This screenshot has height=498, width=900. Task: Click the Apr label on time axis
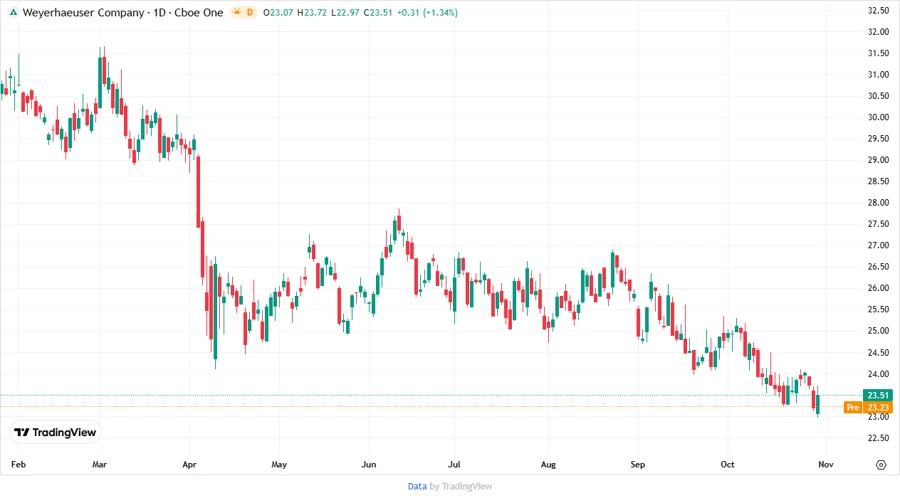click(x=189, y=464)
